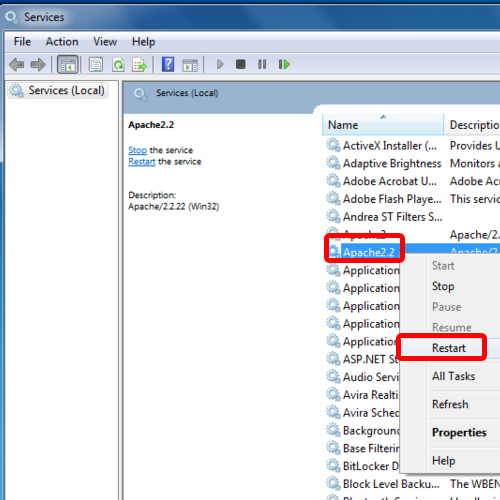Click the Start Service play icon
Image resolution: width=500 pixels, height=500 pixels.
pos(220,64)
